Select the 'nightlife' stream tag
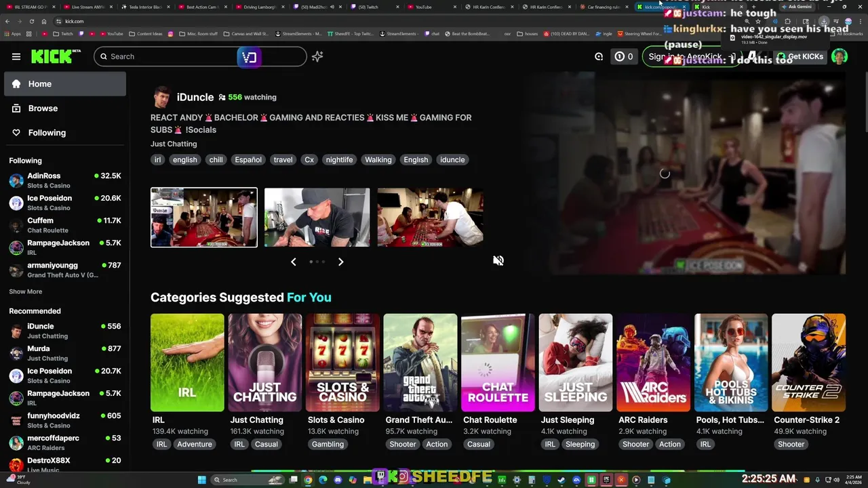The height and width of the screenshot is (488, 868). pyautogui.click(x=339, y=160)
